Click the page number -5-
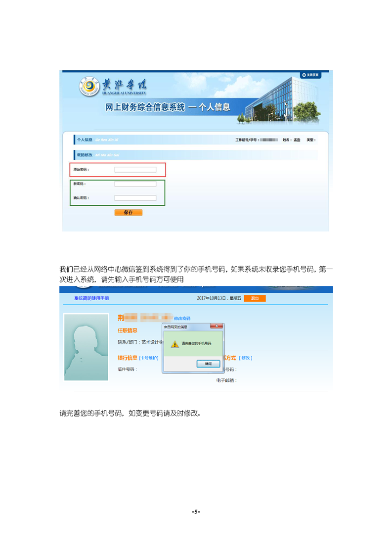Image resolution: width=392 pixels, height=555 pixels. 196,512
